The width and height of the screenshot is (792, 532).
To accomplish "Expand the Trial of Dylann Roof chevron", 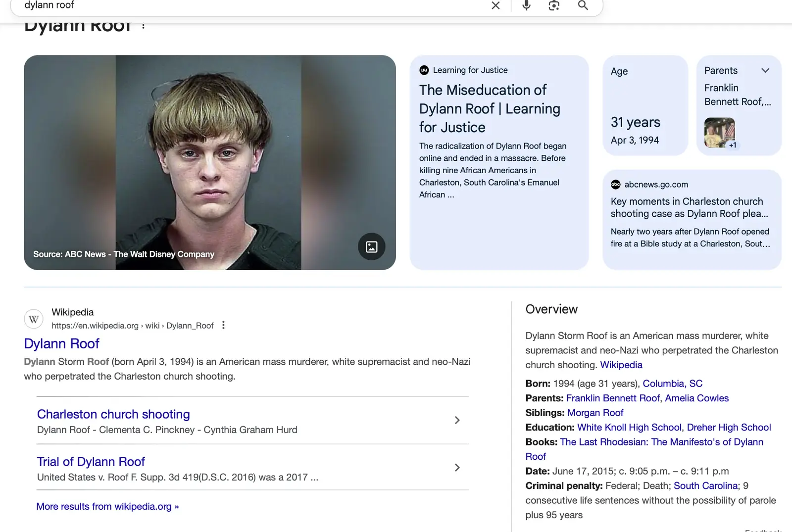I will tap(457, 467).
